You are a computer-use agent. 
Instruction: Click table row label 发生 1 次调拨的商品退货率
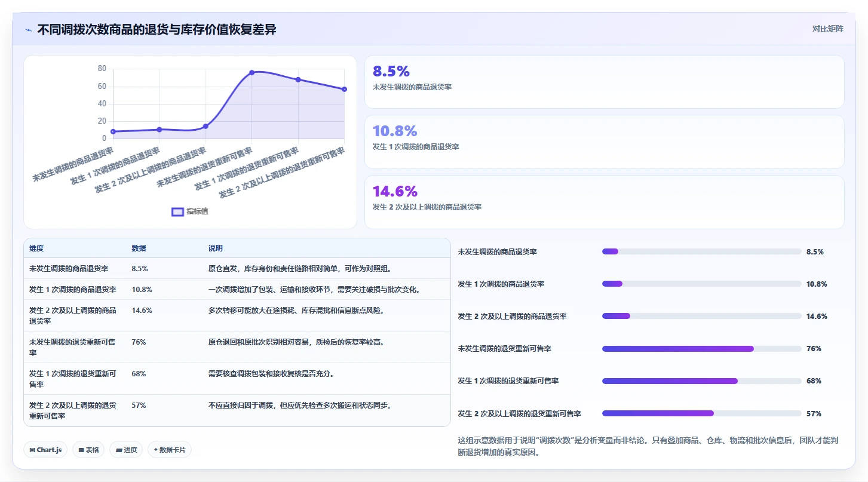click(72, 290)
